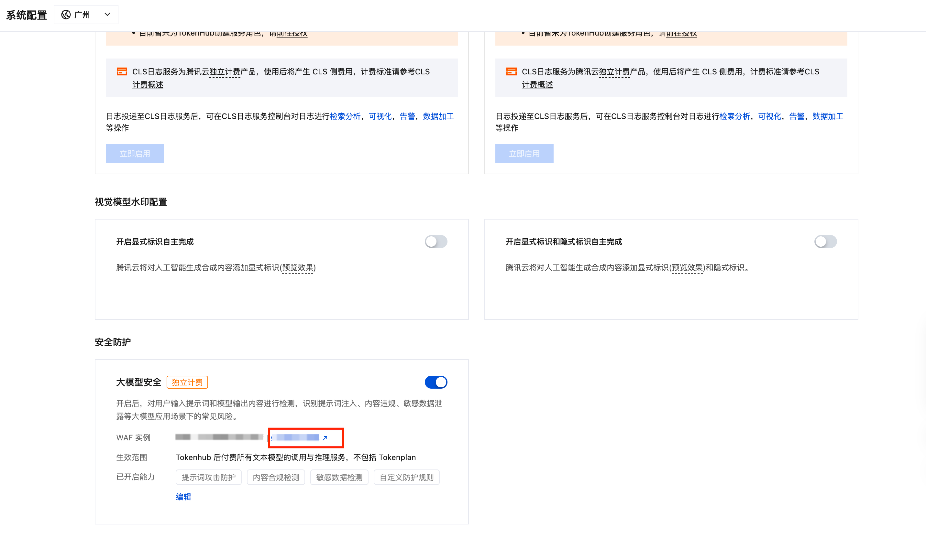Click 告警 link in the left card
This screenshot has height=560, width=926.
click(x=407, y=116)
